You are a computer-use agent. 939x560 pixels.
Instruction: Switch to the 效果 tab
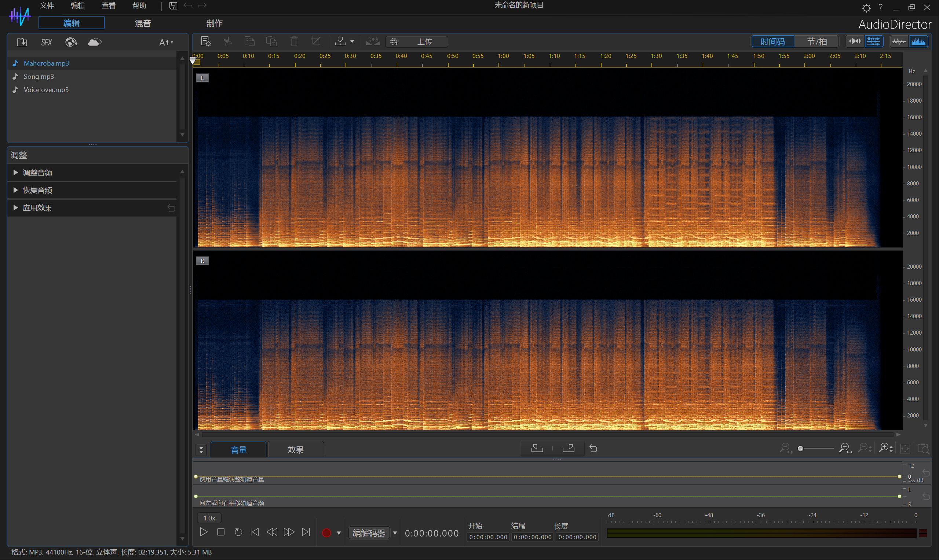pos(295,449)
